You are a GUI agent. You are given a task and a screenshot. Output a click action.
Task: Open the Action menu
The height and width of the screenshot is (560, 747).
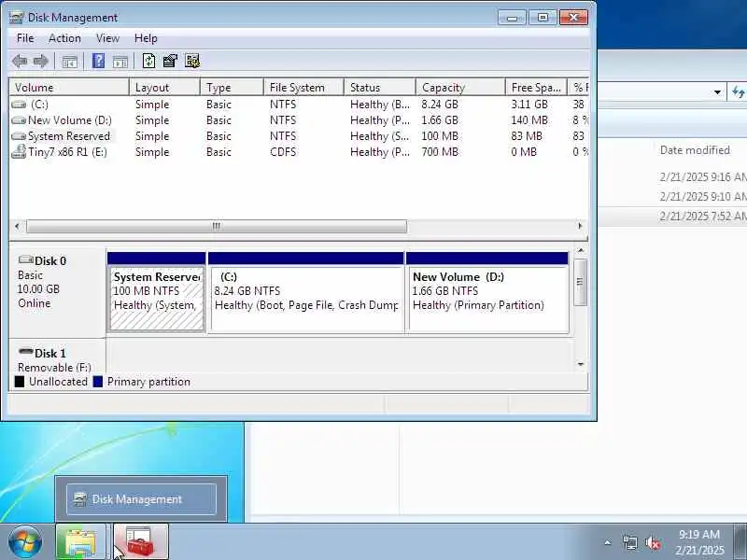click(64, 38)
